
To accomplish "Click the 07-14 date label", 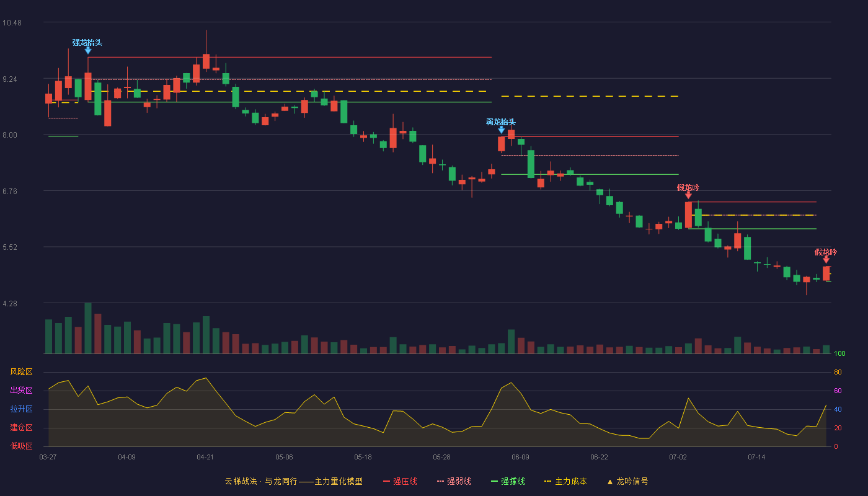I will coord(756,457).
